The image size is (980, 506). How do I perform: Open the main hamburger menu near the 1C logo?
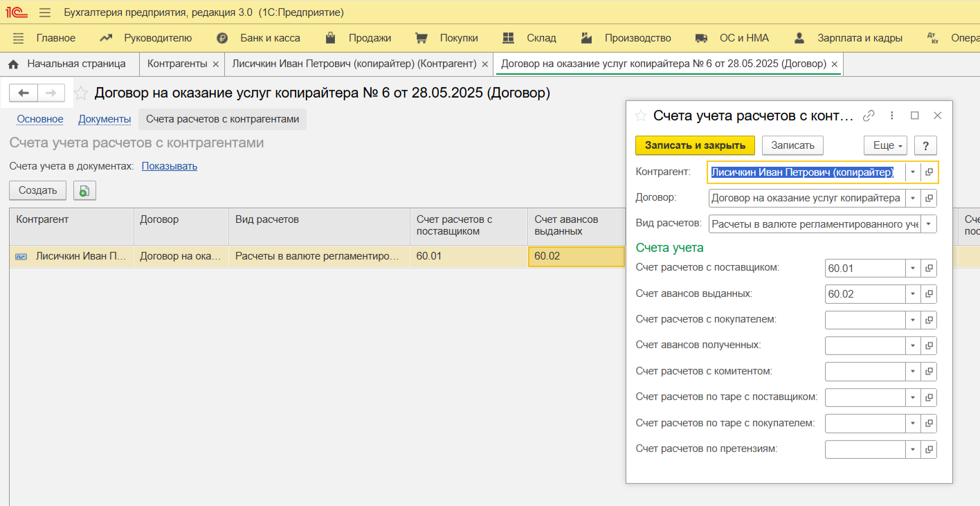[x=45, y=12]
